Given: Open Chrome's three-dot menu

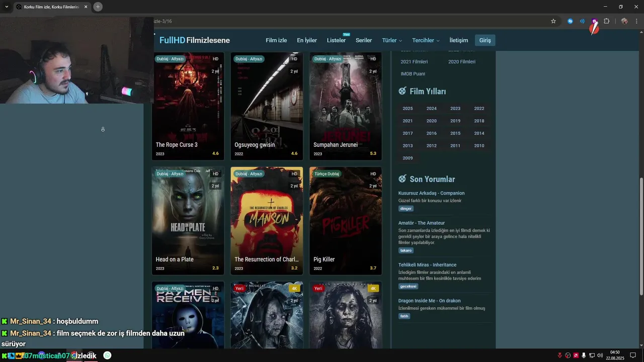Looking at the screenshot, I should click(637, 21).
